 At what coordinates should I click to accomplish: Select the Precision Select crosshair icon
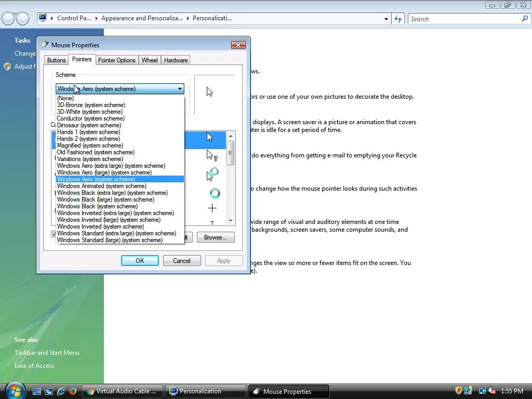point(212,208)
